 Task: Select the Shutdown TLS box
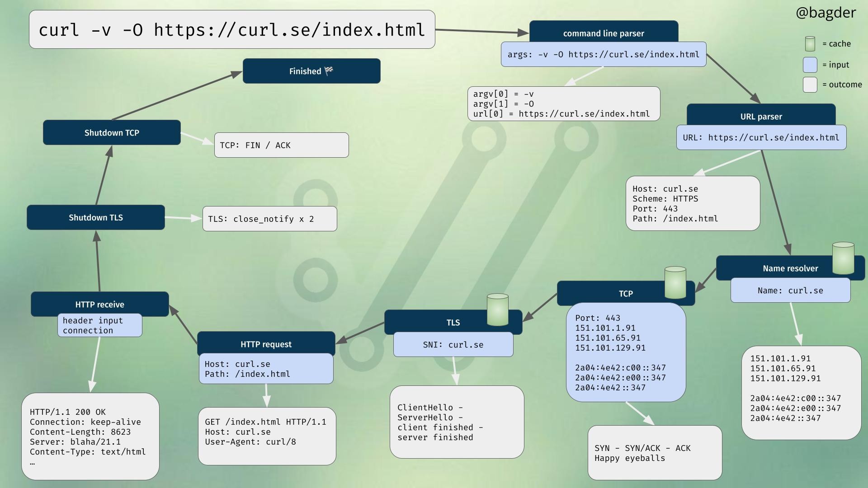95,217
